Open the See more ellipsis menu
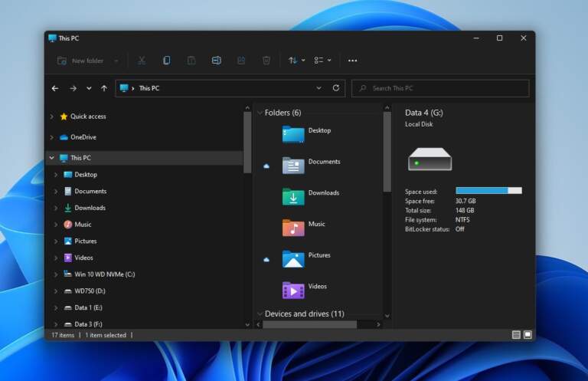The image size is (588, 381). 352,61
